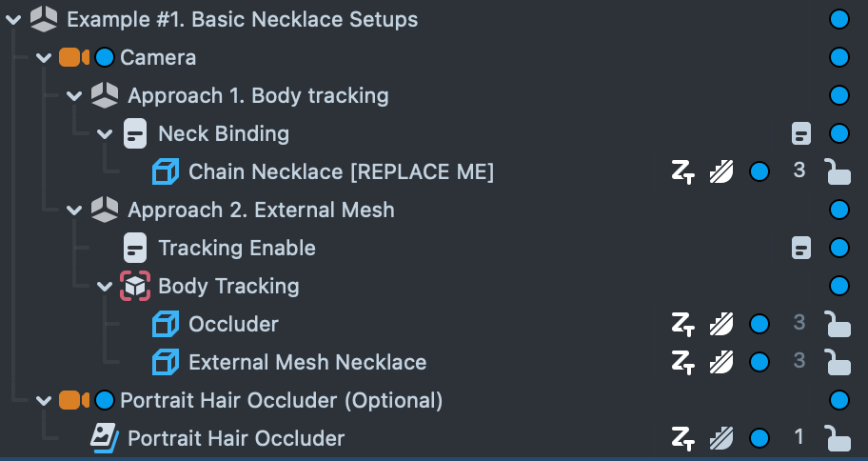
Task: Click the Chain Necklace mesh cube icon
Action: (x=166, y=171)
